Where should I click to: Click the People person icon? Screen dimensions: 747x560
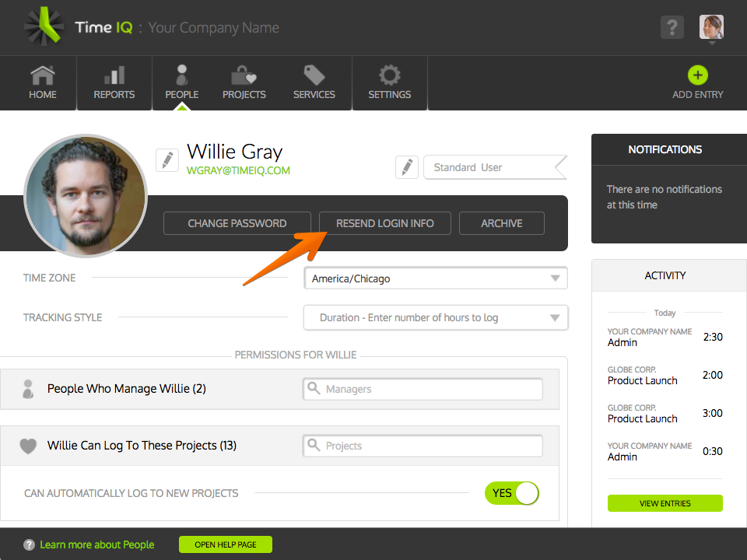point(182,75)
